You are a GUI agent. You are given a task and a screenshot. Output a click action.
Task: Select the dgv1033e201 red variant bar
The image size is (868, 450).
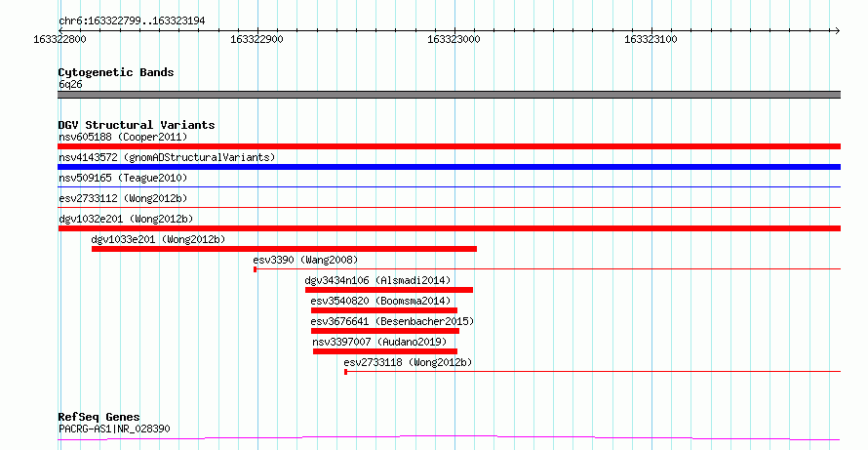(284, 249)
